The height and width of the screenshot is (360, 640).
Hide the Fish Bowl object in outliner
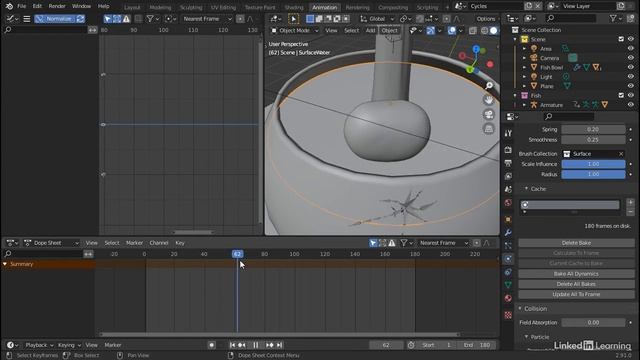coord(631,67)
